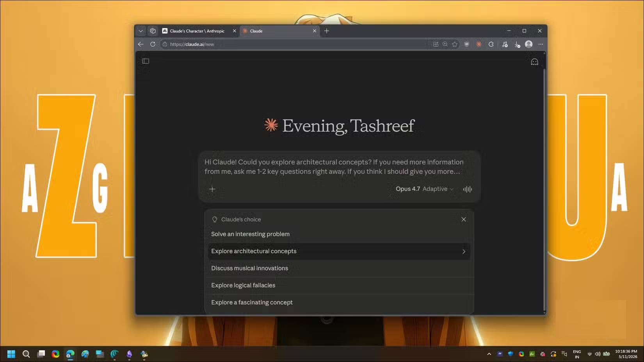
Task: Open the Claude extension icon in toolbar
Action: (479, 44)
